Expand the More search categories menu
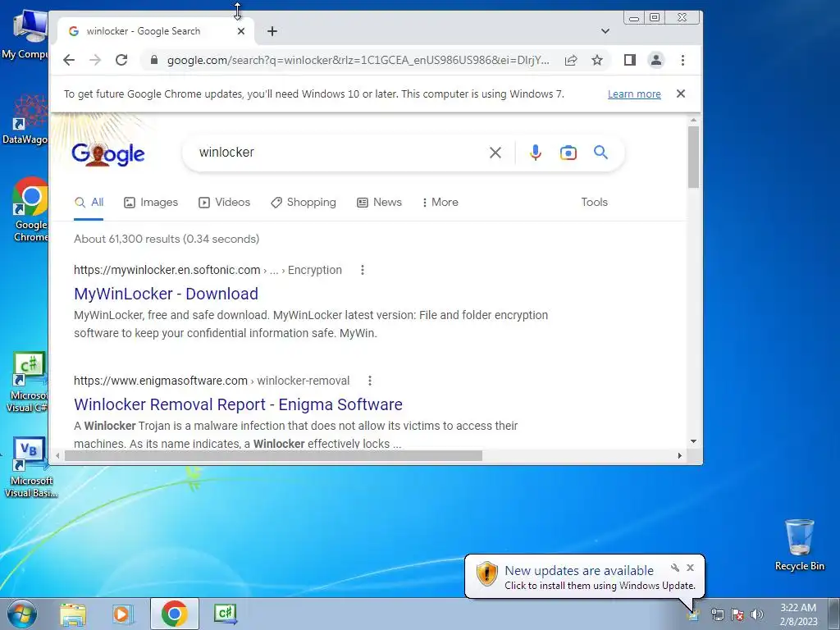 point(441,203)
